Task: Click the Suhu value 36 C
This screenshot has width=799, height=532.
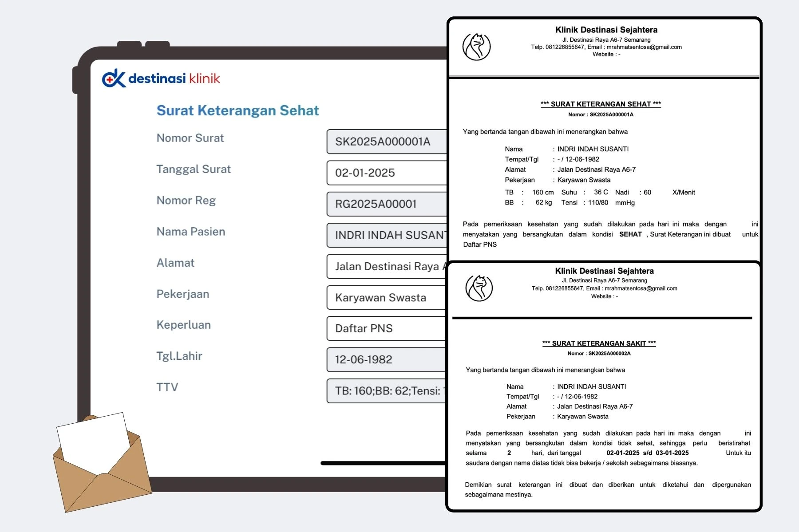Action: [601, 192]
